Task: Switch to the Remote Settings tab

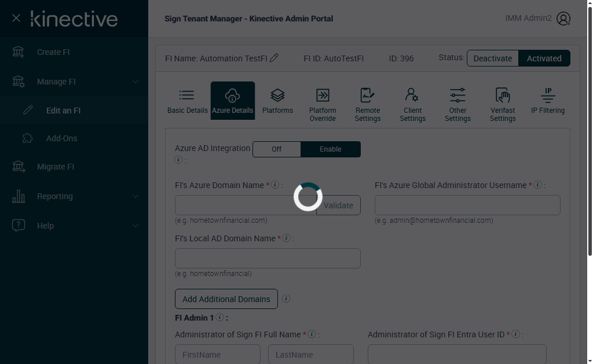Action: [x=368, y=104]
